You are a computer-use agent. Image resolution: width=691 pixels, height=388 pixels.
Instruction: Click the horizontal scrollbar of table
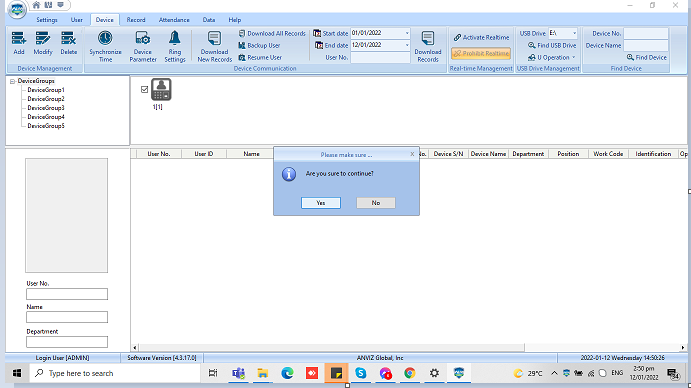coord(331,347)
